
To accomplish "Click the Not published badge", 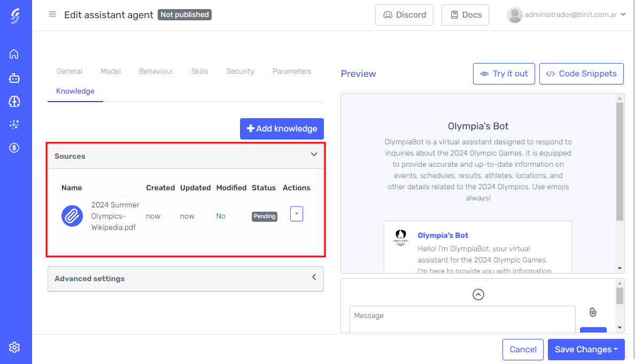I will point(184,15).
